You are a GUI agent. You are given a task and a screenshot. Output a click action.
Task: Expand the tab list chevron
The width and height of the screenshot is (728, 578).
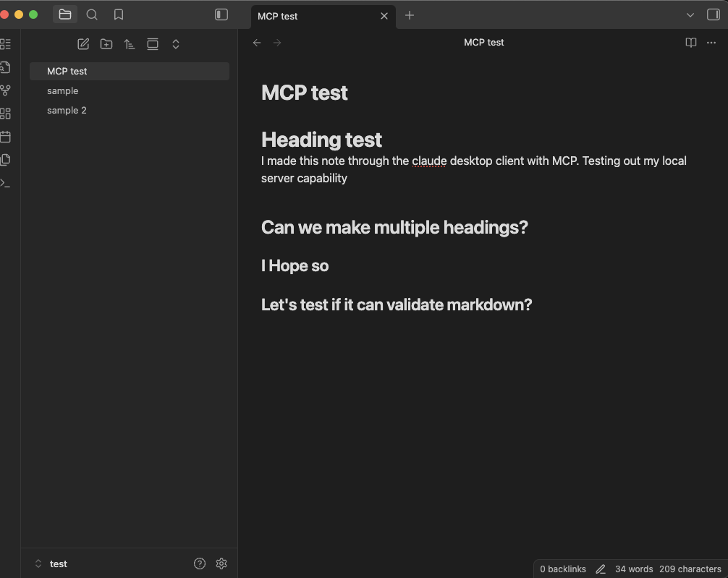coord(690,15)
